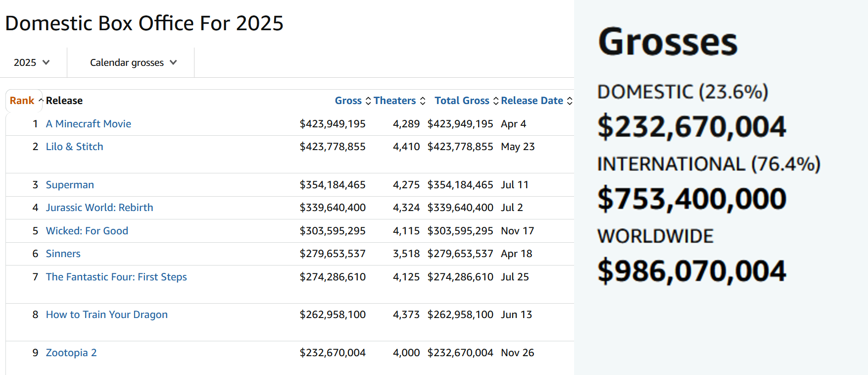
Task: Open the Superman movie link
Action: (70, 185)
